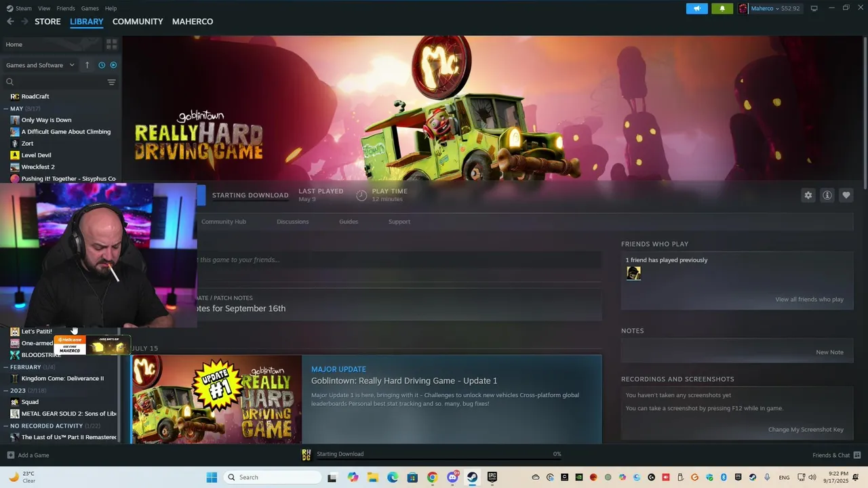Open Epic Games Launcher from the taskbar

(x=492, y=477)
